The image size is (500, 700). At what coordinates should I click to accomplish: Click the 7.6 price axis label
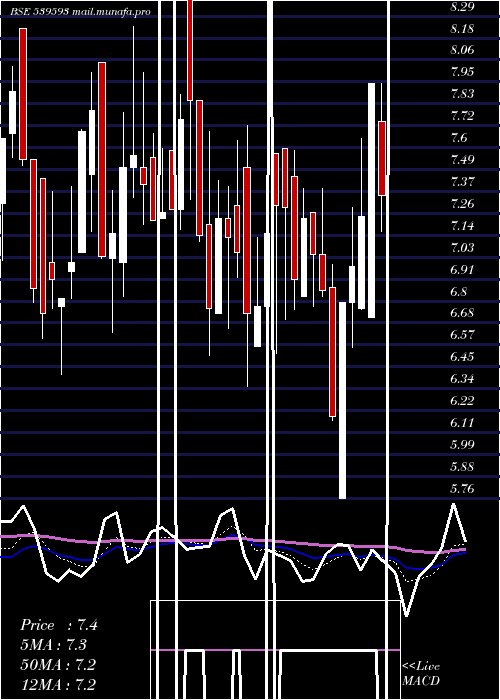point(459,138)
